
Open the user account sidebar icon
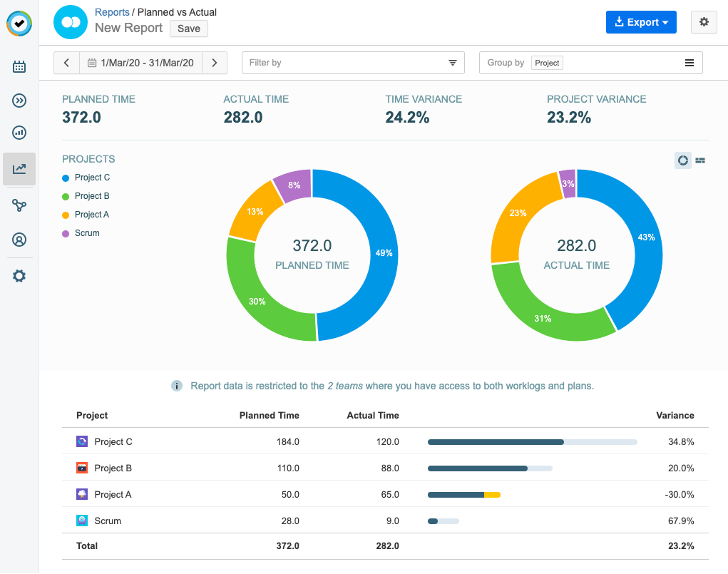pyautogui.click(x=19, y=240)
